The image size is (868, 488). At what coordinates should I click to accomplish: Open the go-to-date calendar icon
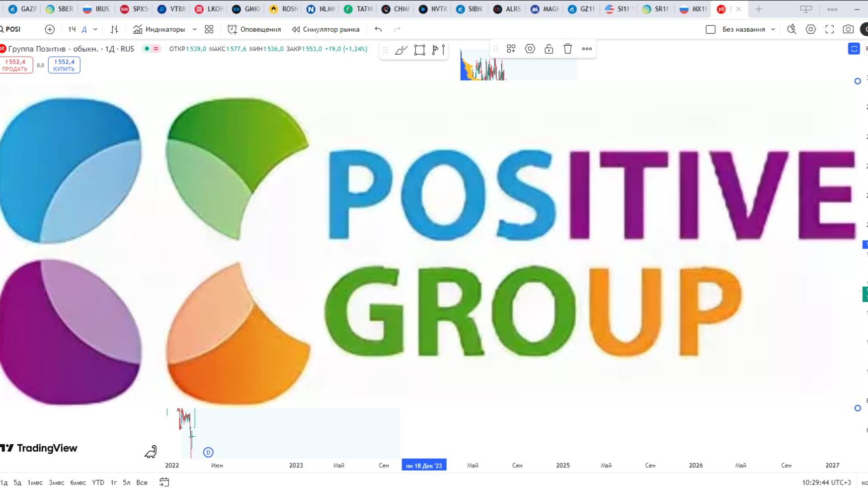tap(164, 482)
